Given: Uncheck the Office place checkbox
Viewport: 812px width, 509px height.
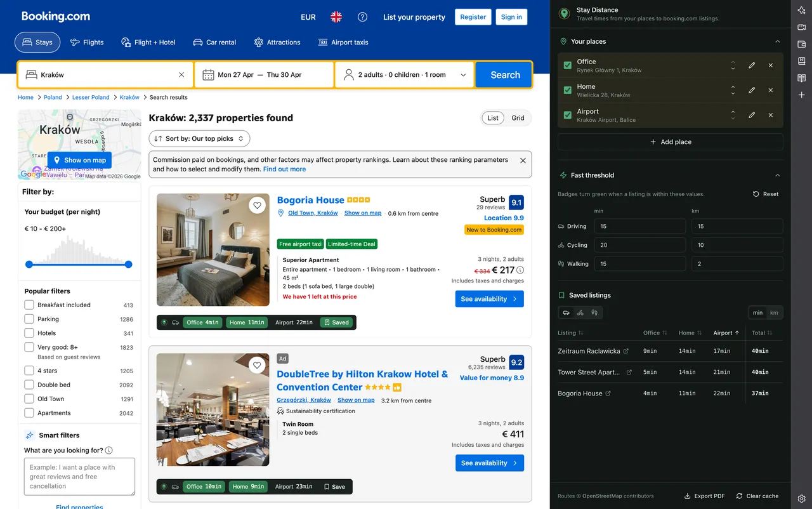Looking at the screenshot, I should click(568, 65).
